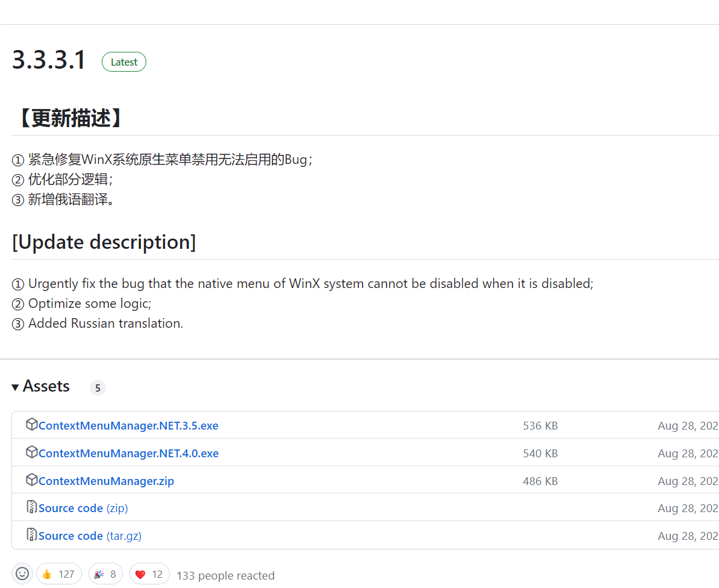The image size is (719, 588).
Task: Click the green Latest badge
Action: click(124, 62)
